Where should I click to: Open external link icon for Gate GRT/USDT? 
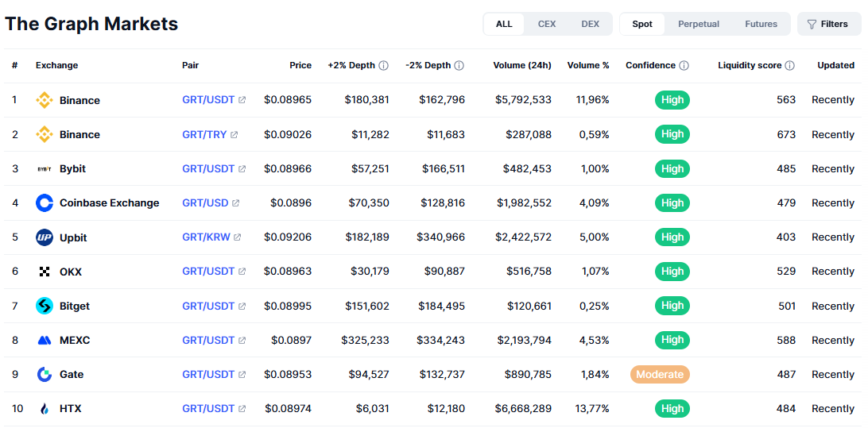(x=242, y=374)
